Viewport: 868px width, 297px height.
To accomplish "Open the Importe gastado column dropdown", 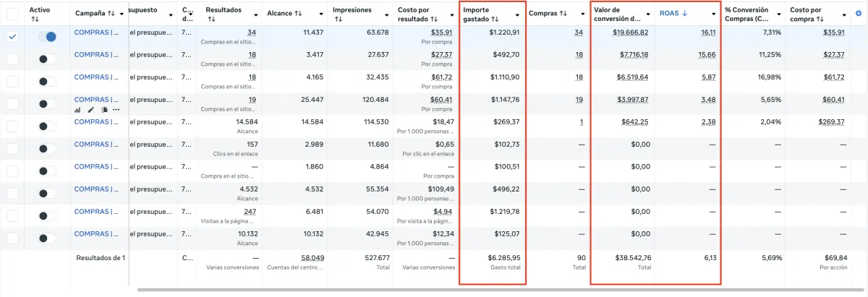I will [518, 14].
